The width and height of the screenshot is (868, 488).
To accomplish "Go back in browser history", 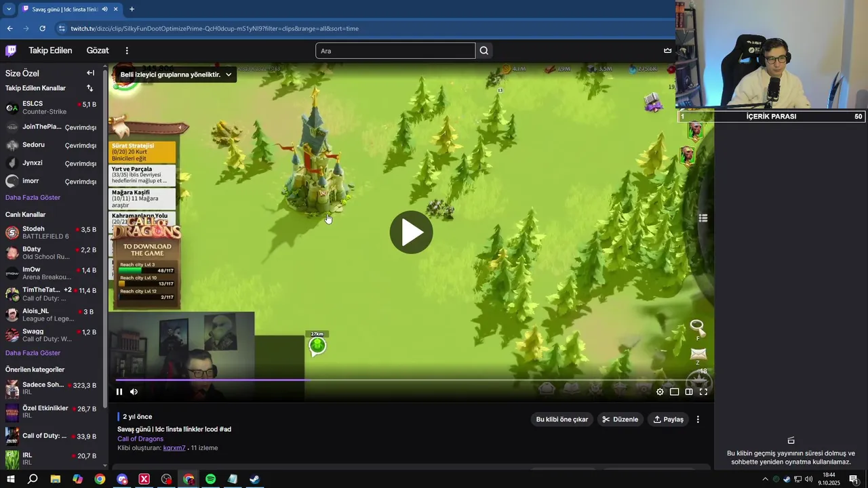I will 9,28.
